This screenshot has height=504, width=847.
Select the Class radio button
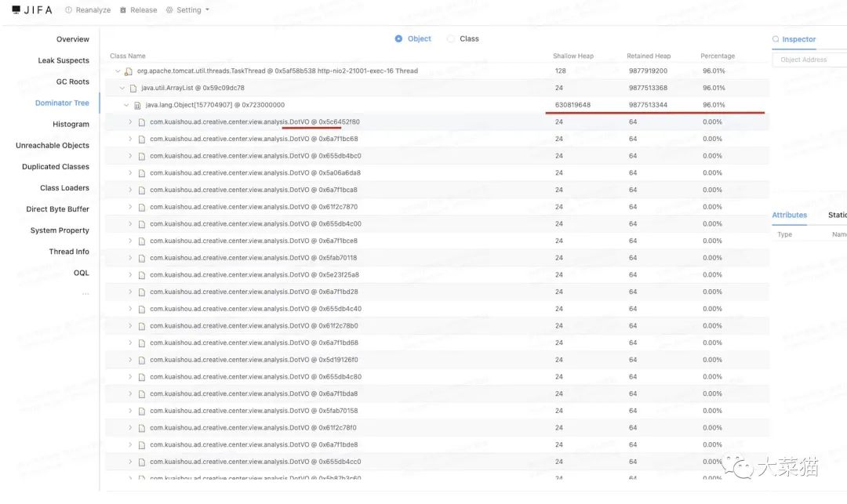coord(450,39)
